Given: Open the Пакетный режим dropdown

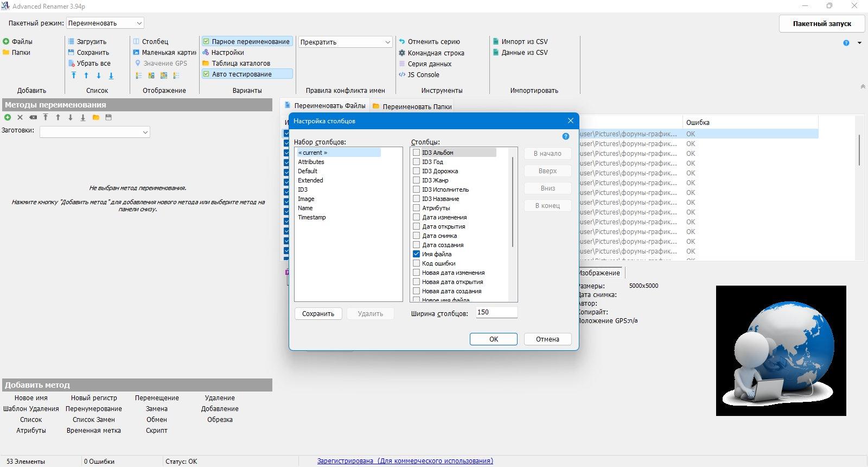Looking at the screenshot, I should click(105, 23).
